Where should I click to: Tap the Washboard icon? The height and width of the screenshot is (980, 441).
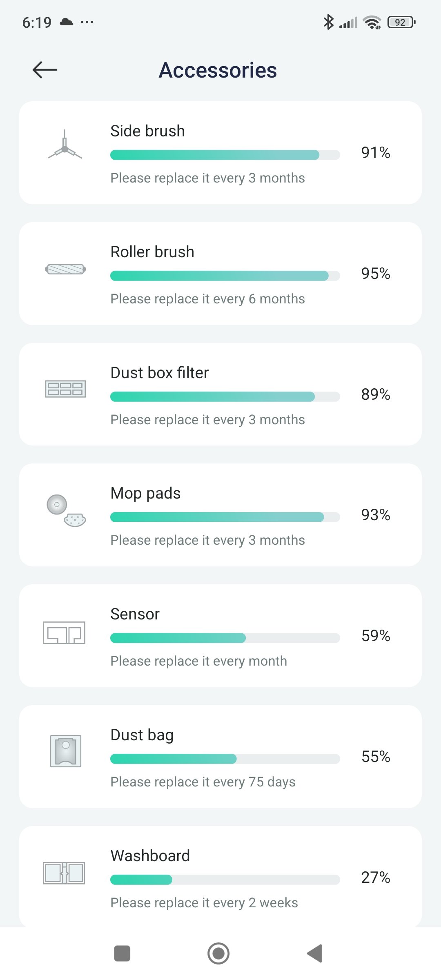tap(64, 873)
